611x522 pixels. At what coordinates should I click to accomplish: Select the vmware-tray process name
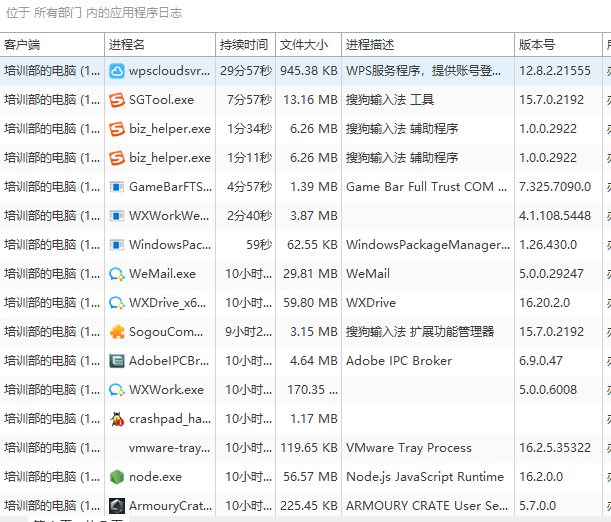pos(170,448)
